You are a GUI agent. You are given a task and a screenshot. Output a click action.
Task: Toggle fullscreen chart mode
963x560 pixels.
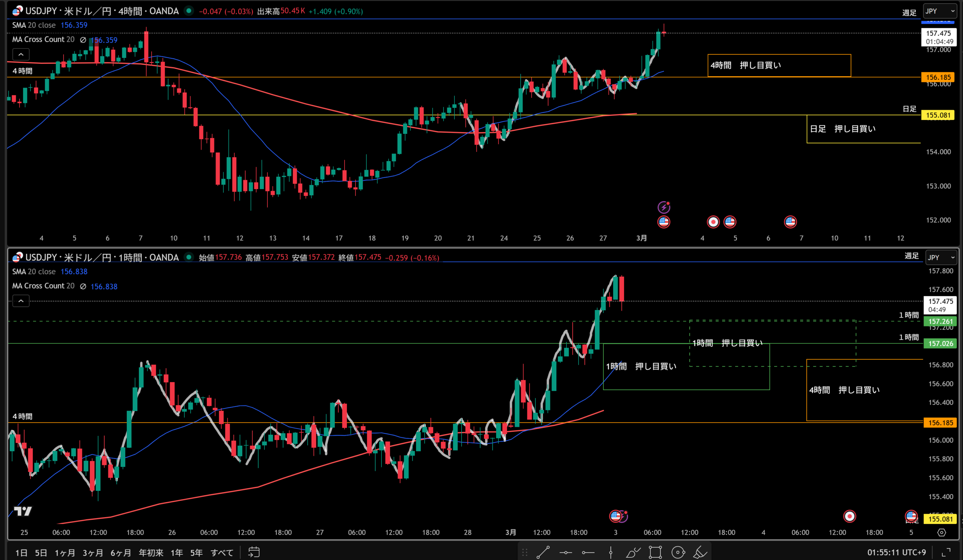(x=946, y=552)
